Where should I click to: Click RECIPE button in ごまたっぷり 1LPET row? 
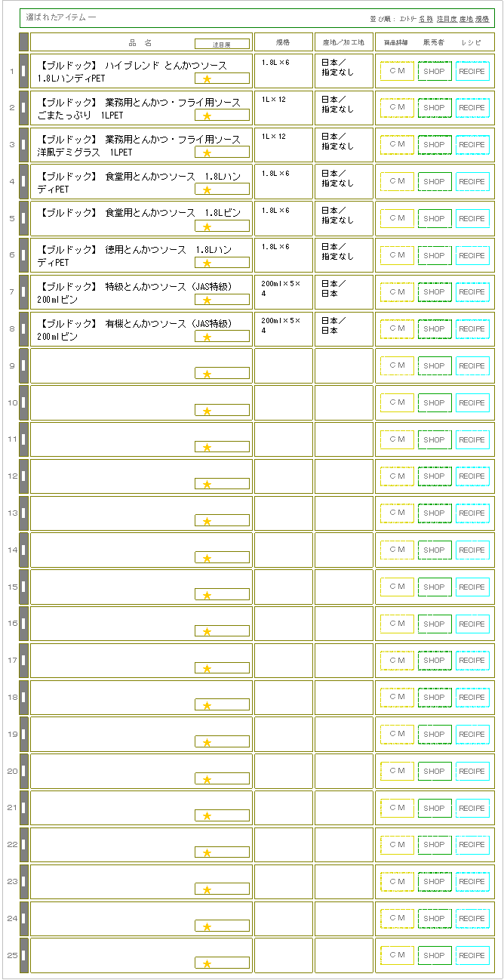coord(472,108)
